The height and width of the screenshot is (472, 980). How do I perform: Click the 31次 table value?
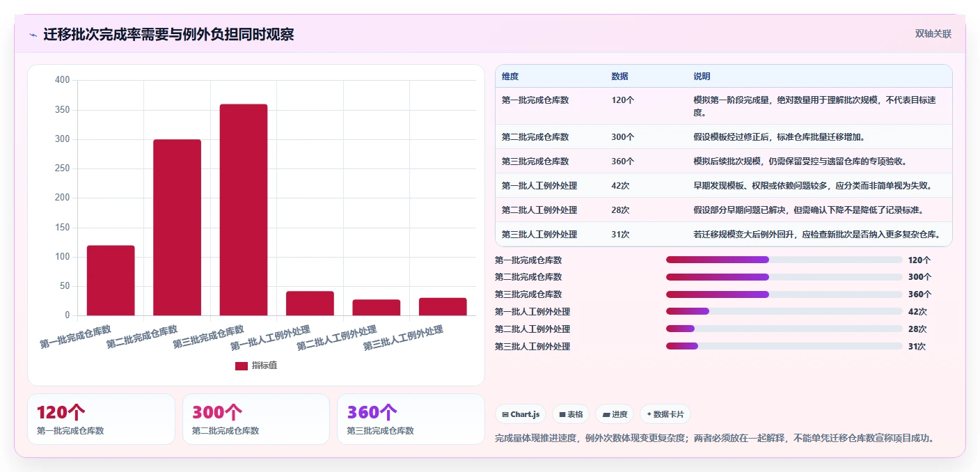click(x=620, y=235)
